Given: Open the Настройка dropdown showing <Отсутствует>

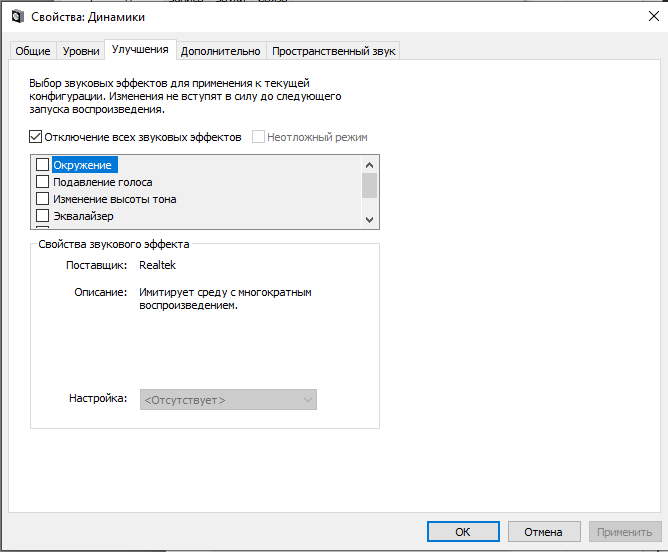Looking at the screenshot, I should pyautogui.click(x=228, y=400).
